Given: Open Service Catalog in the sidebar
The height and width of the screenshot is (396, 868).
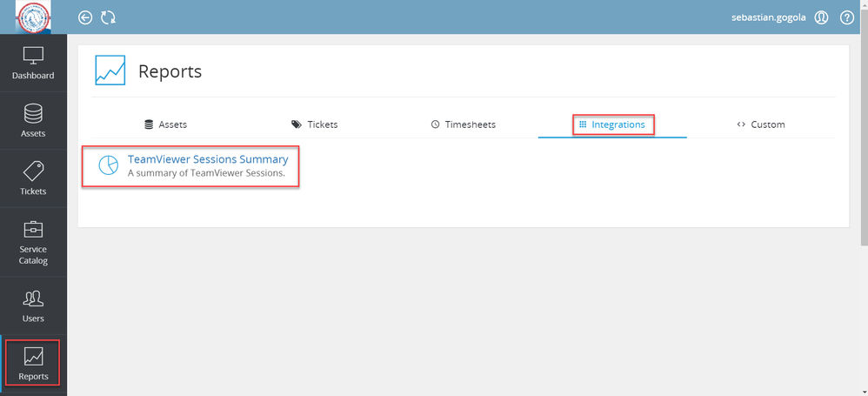Looking at the screenshot, I should click(33, 242).
